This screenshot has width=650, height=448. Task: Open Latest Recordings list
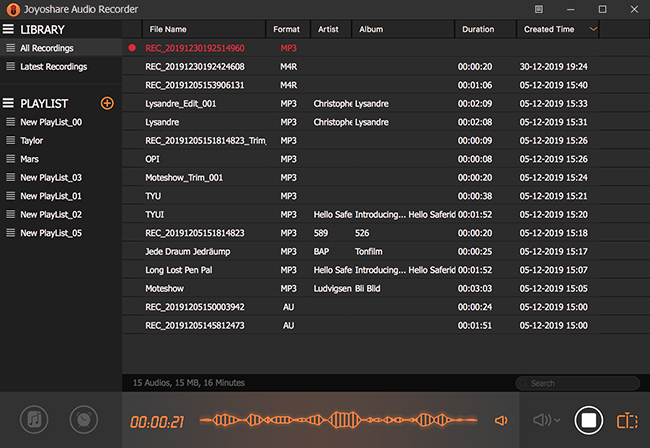pyautogui.click(x=55, y=66)
